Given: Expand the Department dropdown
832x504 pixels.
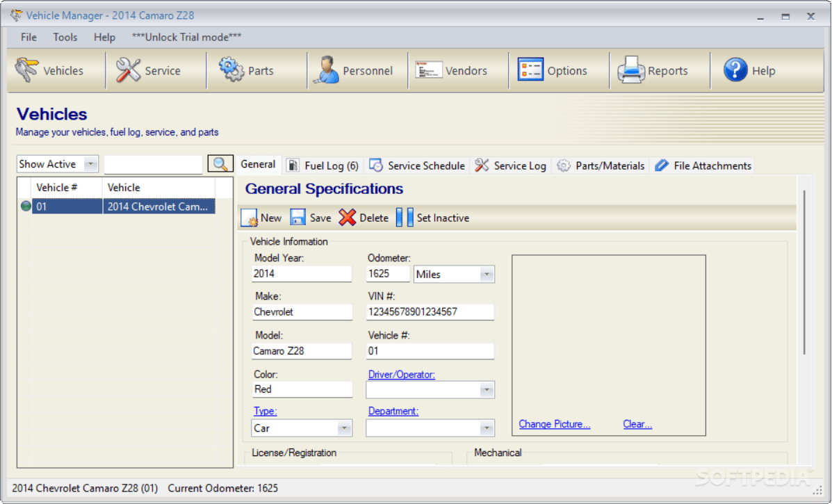Looking at the screenshot, I should pyautogui.click(x=487, y=428).
